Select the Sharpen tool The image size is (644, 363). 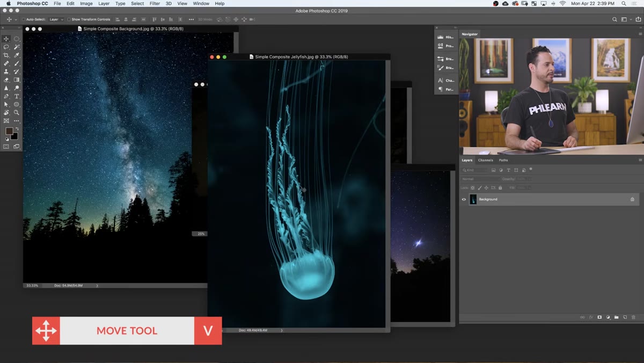(x=6, y=88)
